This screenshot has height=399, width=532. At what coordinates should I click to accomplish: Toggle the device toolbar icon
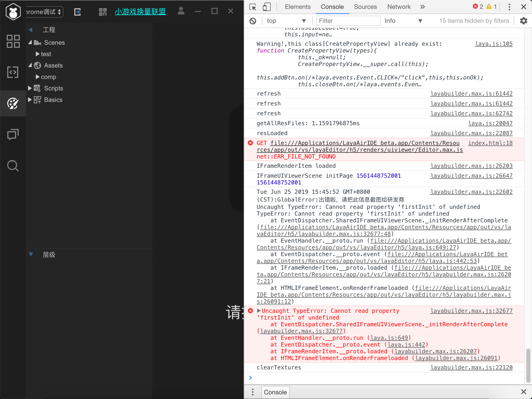coord(267,7)
